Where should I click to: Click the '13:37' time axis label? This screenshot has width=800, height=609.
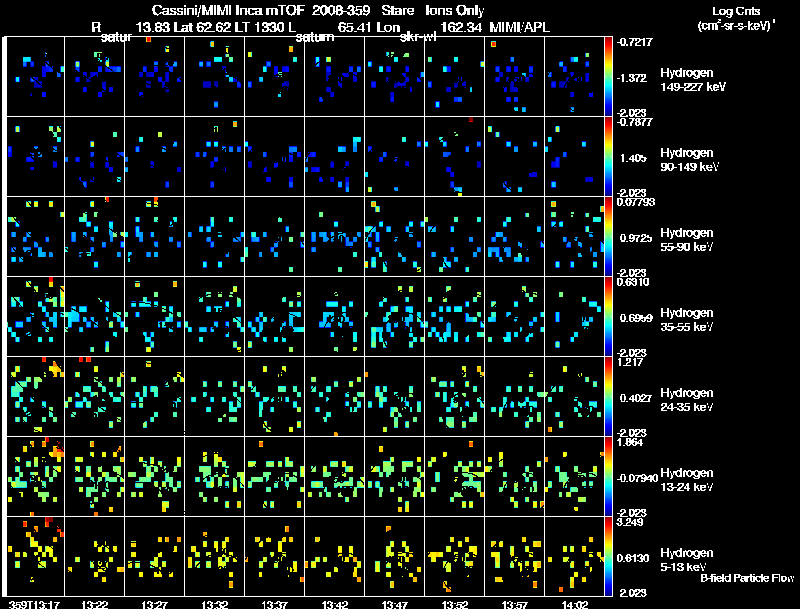pos(274,604)
